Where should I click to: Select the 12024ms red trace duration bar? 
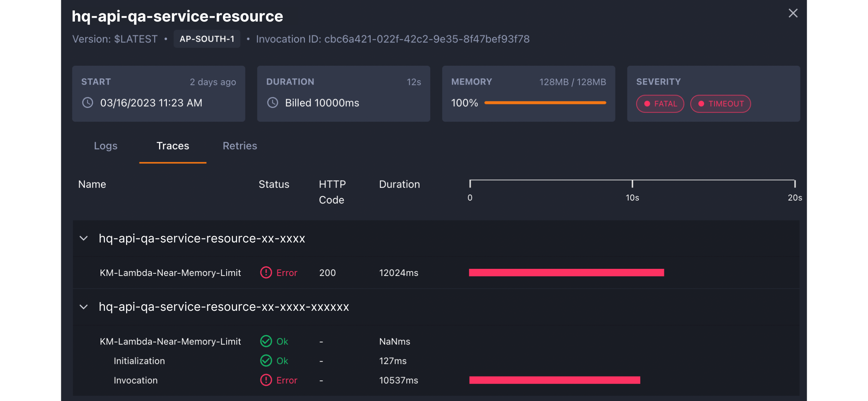566,273
